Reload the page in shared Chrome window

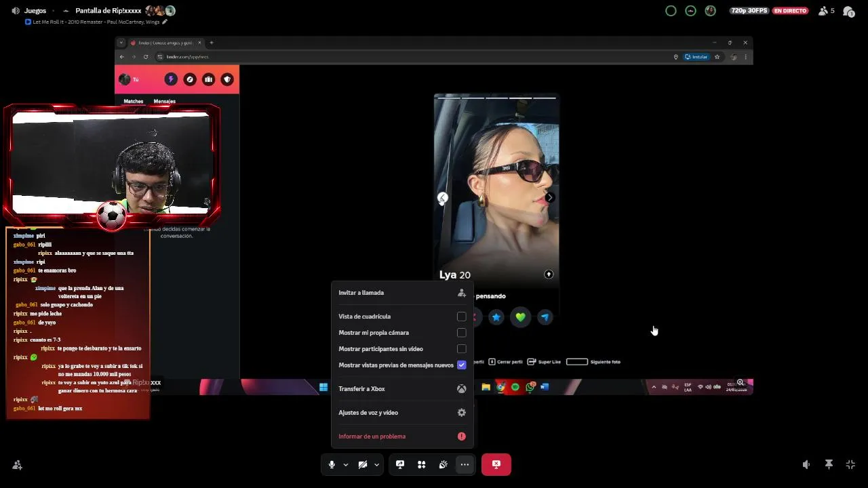coord(145,57)
